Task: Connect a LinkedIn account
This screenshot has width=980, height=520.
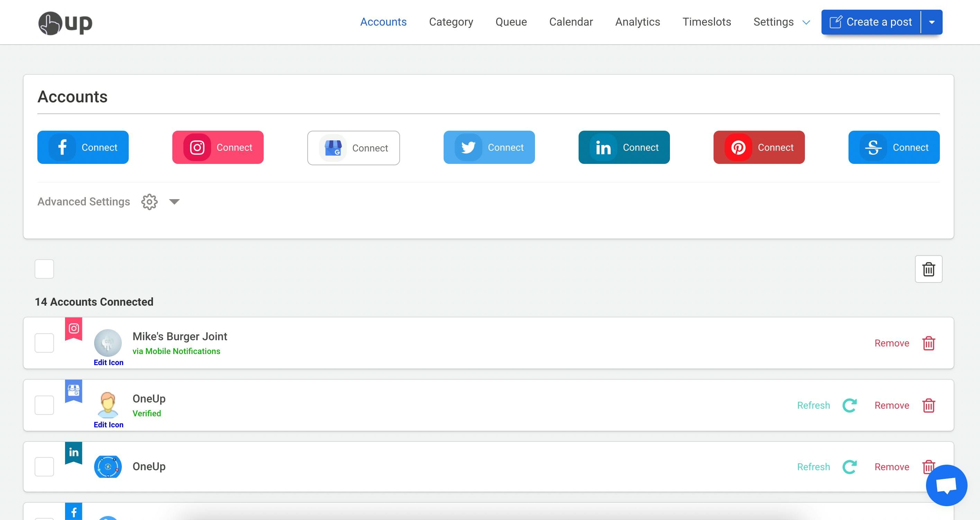Action: point(624,148)
